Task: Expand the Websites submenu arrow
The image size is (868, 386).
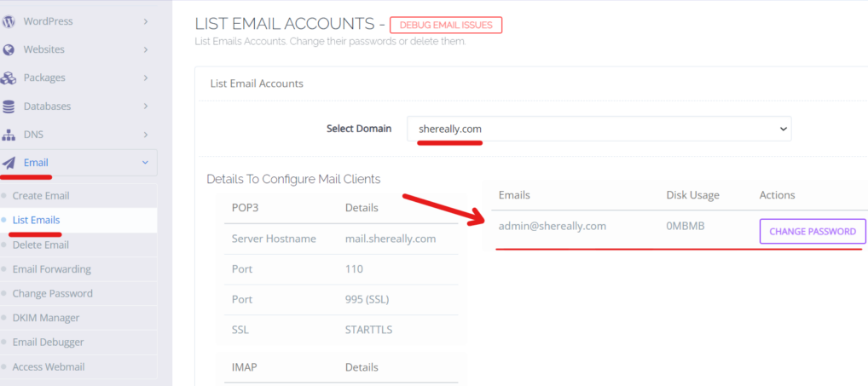Action: [x=146, y=49]
